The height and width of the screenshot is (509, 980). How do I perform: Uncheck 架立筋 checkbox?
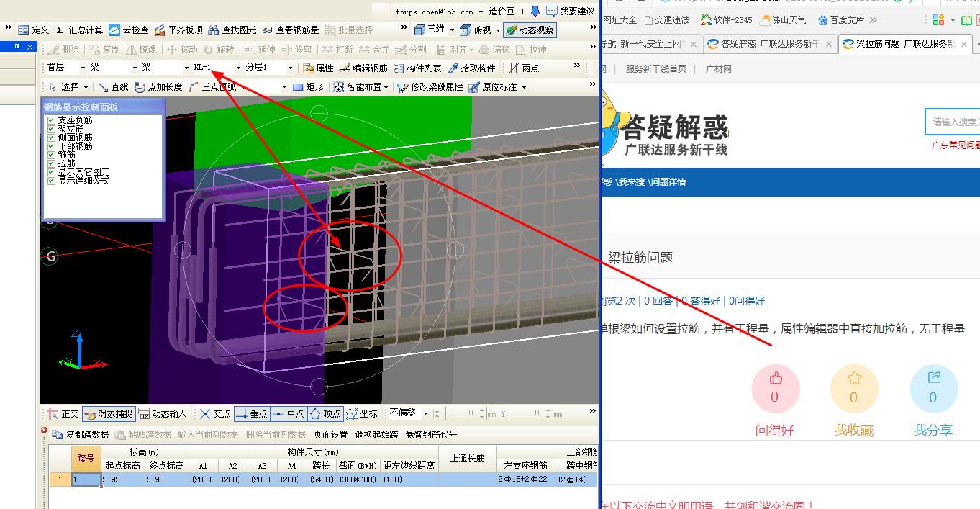(x=52, y=129)
